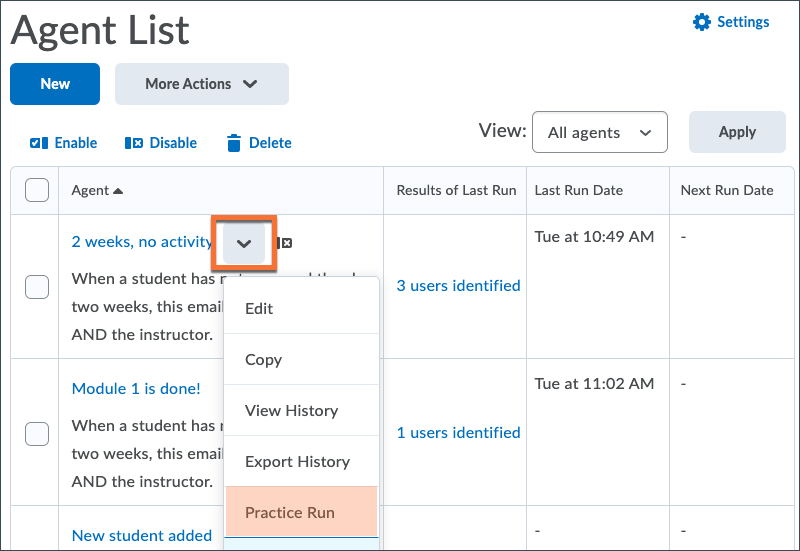Click the Settings gear icon

701,22
